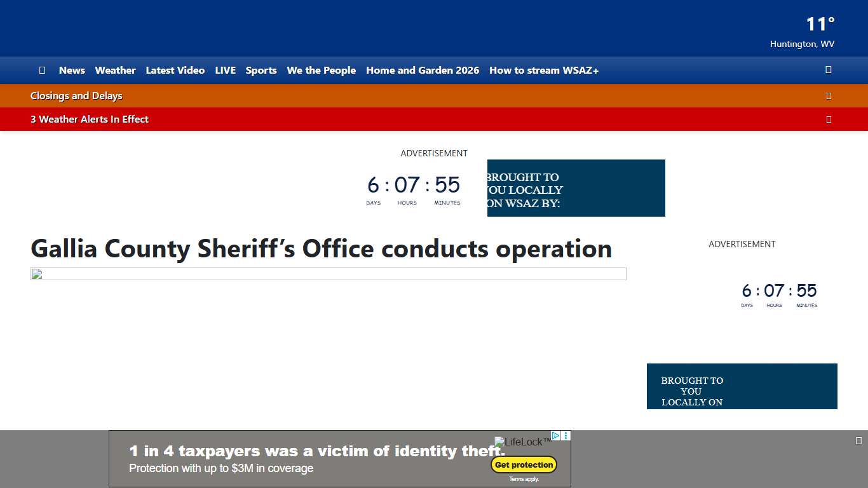Open the News menu
868x488 pixels.
(x=72, y=70)
